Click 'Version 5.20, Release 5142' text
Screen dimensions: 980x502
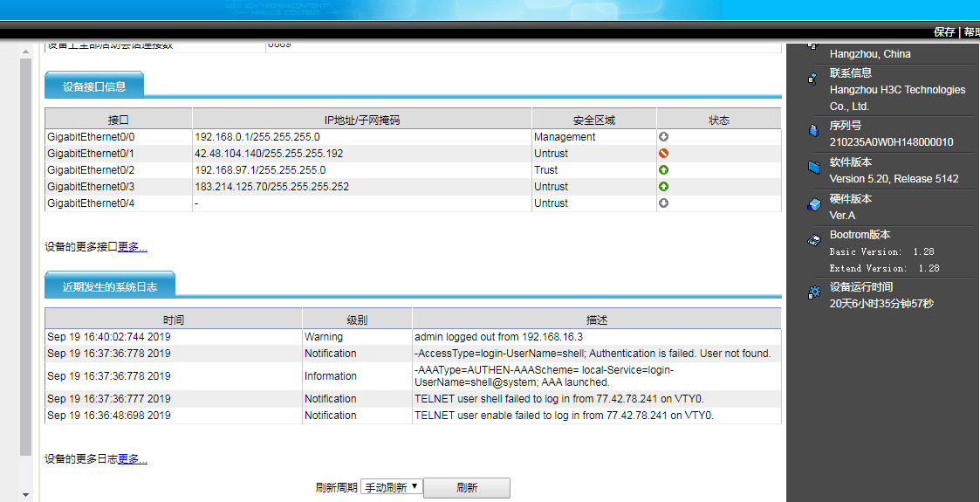894,179
